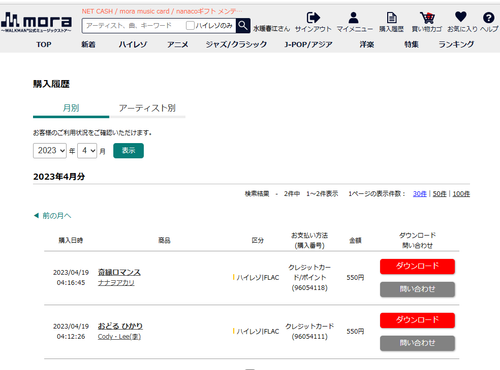
Task: Click the artist/keyword search field
Action: (133, 25)
